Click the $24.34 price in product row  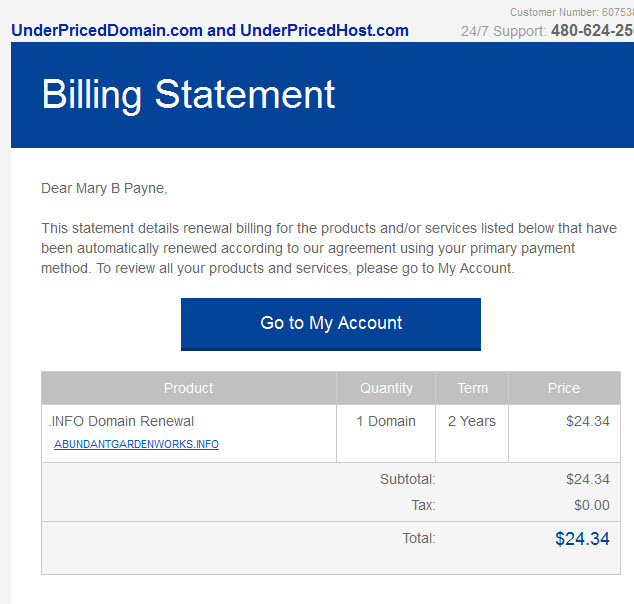tap(588, 421)
